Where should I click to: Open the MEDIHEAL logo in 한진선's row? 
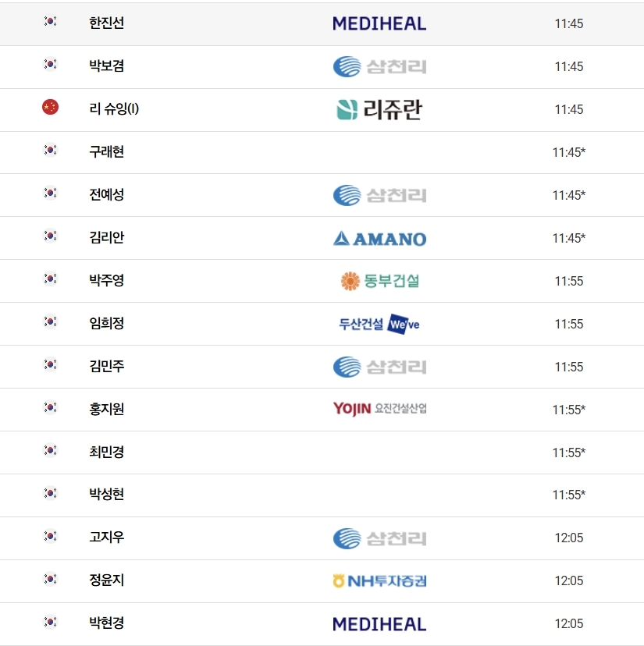coord(379,23)
